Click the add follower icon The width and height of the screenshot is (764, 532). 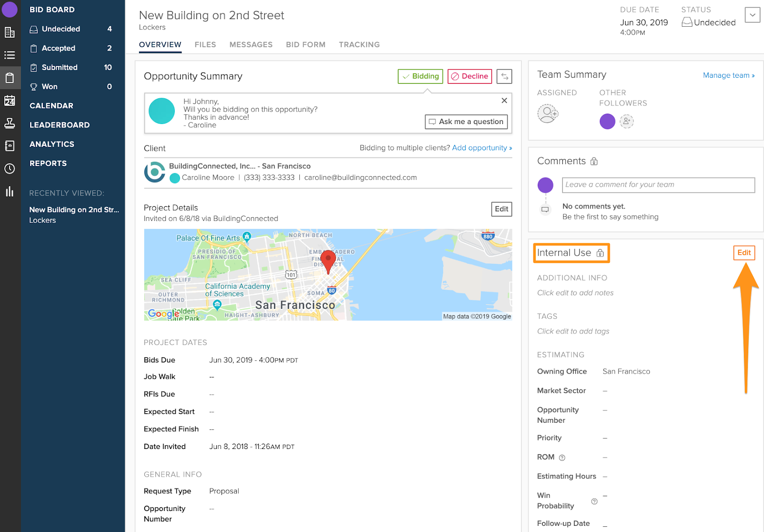tap(626, 121)
